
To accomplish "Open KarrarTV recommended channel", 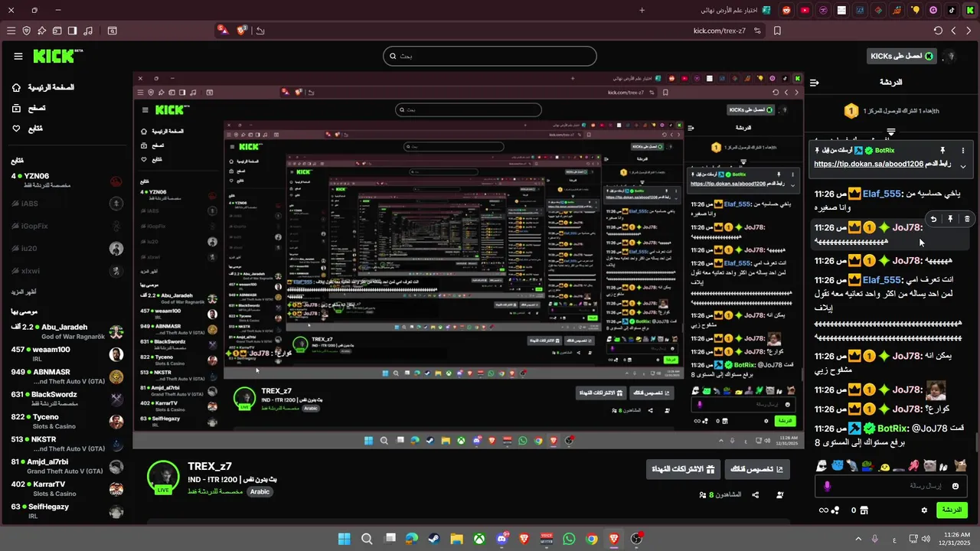I will coord(67,488).
